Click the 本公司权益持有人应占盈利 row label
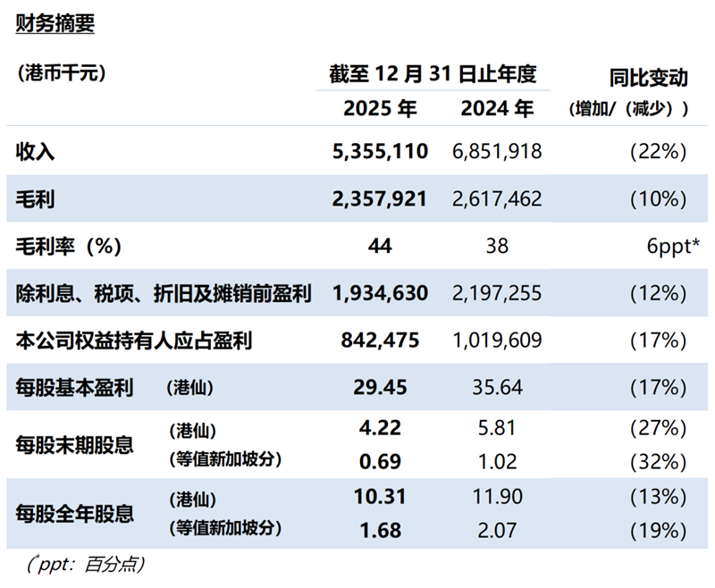The height and width of the screenshot is (588, 715). coord(134,340)
